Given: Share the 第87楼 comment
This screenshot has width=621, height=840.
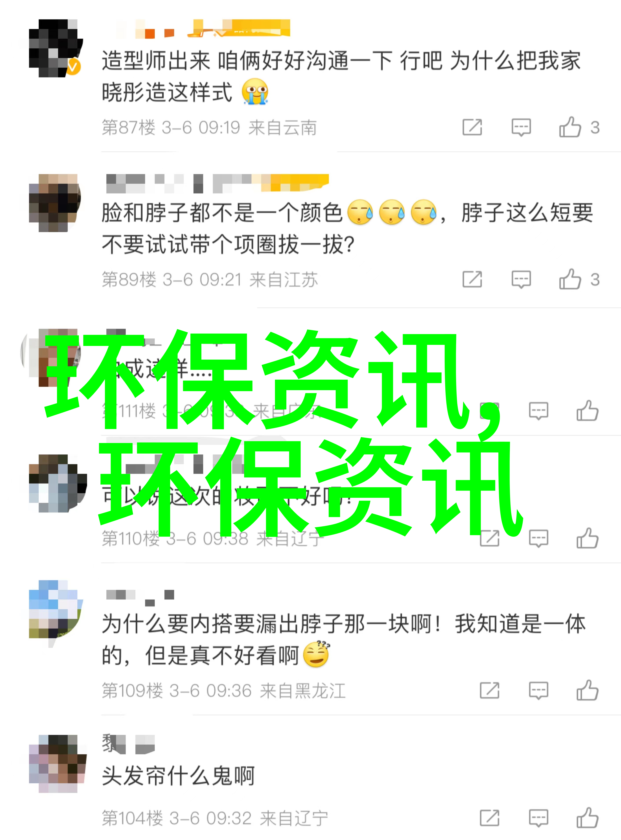Looking at the screenshot, I should click(x=472, y=127).
